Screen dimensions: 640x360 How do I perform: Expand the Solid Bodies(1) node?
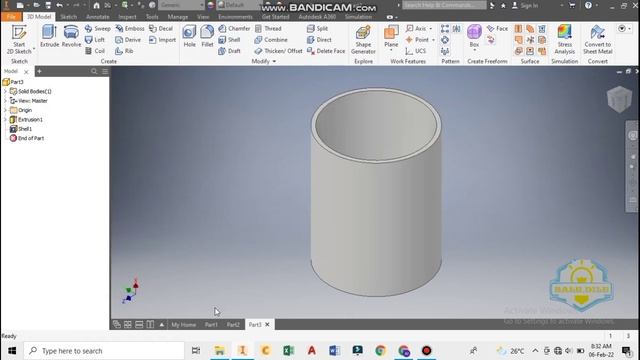click(x=5, y=91)
